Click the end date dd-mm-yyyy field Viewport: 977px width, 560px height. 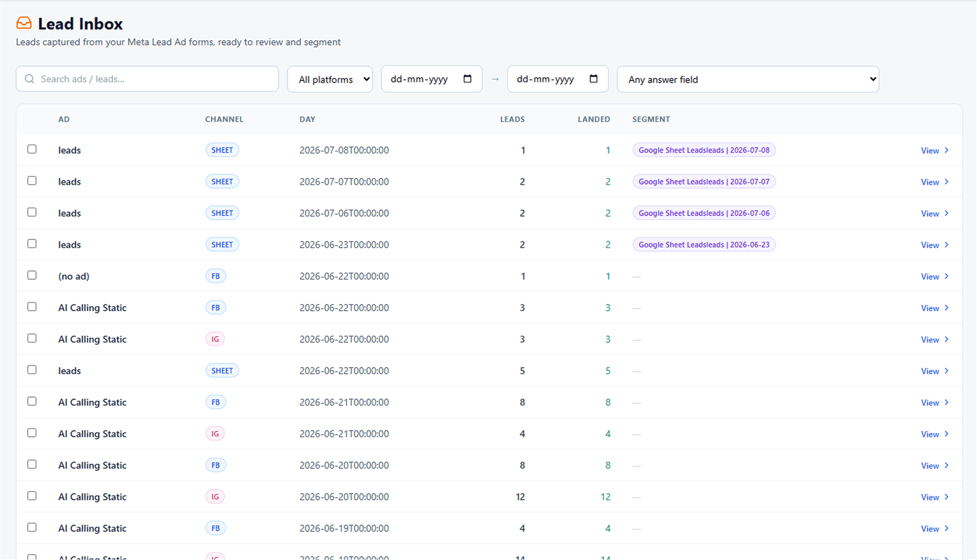coord(558,79)
